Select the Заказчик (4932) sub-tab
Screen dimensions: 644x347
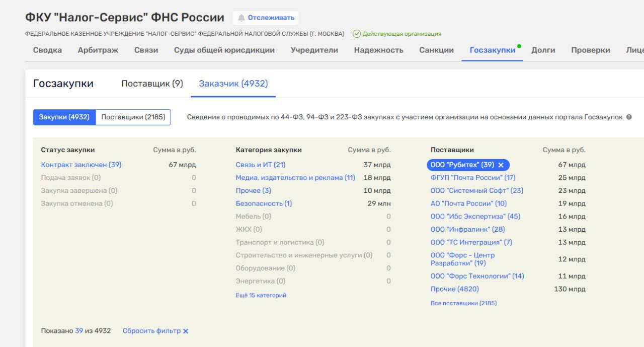click(x=233, y=84)
